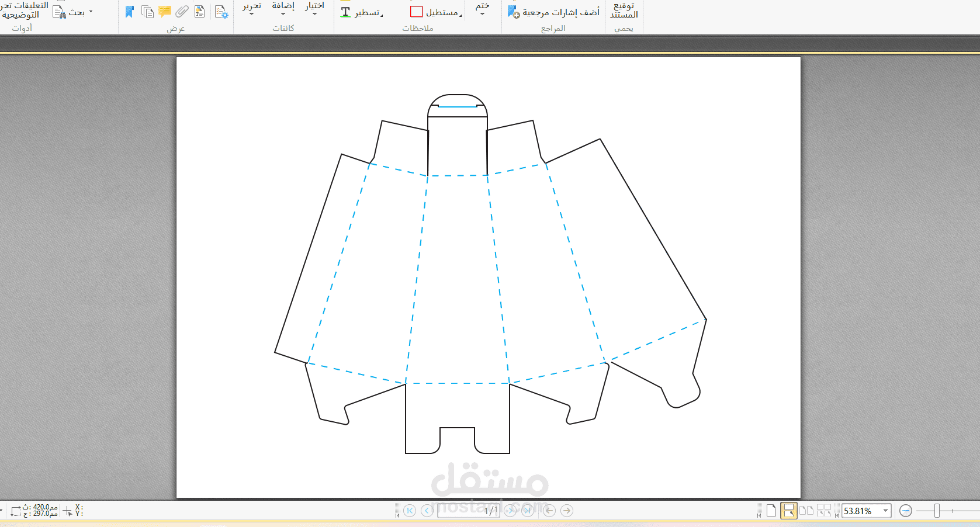The image size is (980, 527).
Task: Switch to two-page facing layout
Action: [x=806, y=511]
